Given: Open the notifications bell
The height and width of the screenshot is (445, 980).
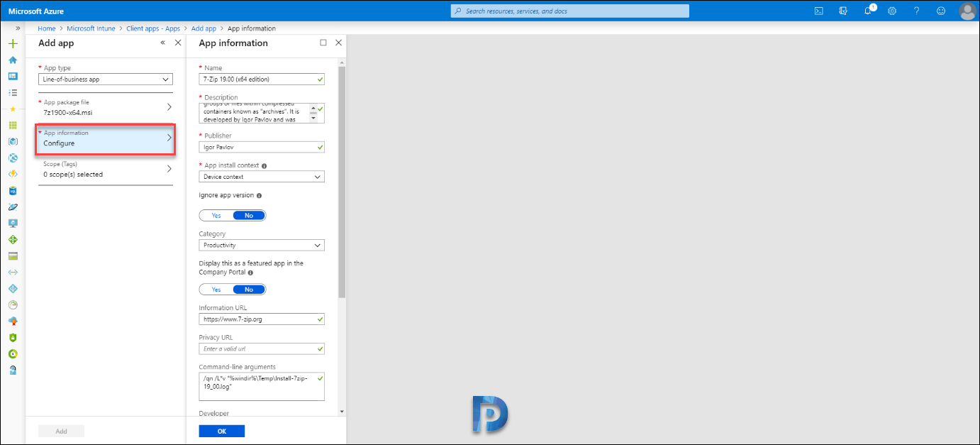Looking at the screenshot, I should [x=869, y=11].
